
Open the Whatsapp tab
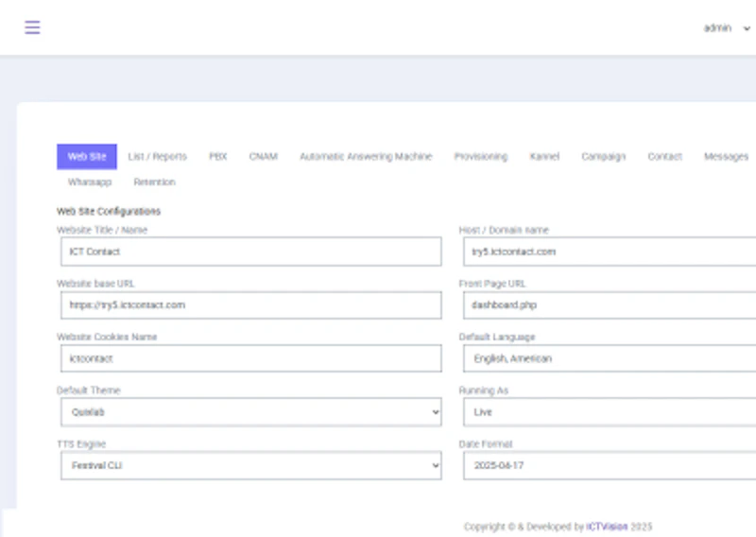[x=90, y=182]
